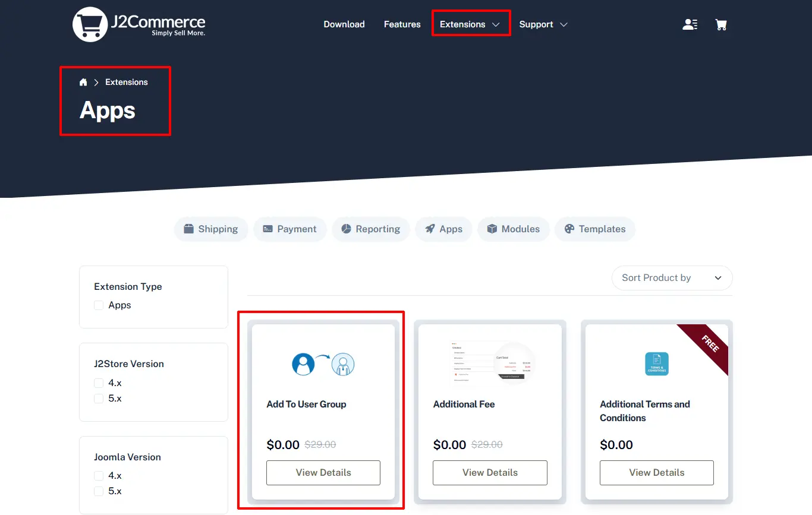Click the card icon on Payment pill
Image resolution: width=812 pixels, height=515 pixels.
pos(267,229)
